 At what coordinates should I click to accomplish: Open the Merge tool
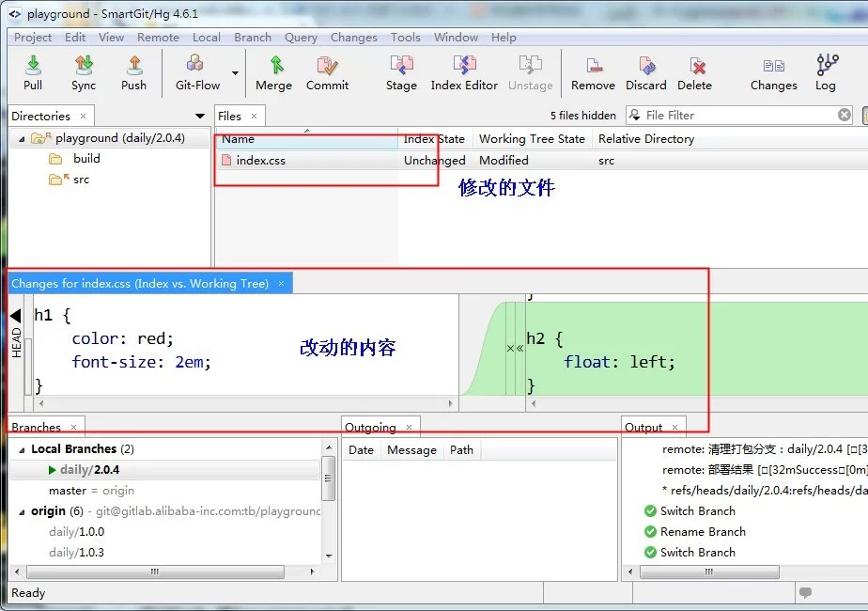tap(273, 71)
